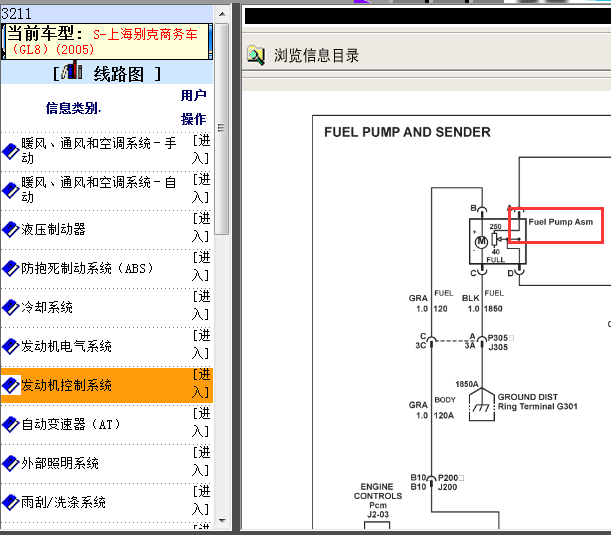Image resolution: width=611 pixels, height=535 pixels.
Task: Select 雨刮/洗涤系统 category text
Action: click(x=63, y=502)
